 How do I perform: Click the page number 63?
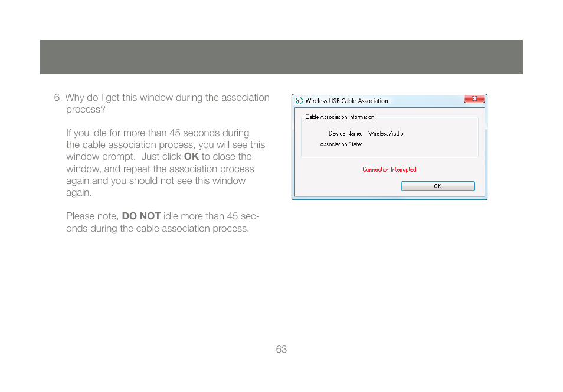click(x=281, y=349)
